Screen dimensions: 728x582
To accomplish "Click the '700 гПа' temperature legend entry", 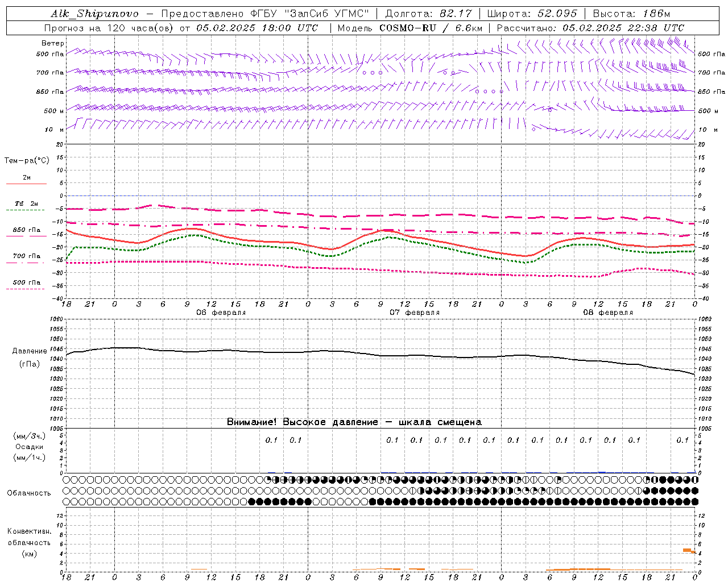I will tap(27, 256).
